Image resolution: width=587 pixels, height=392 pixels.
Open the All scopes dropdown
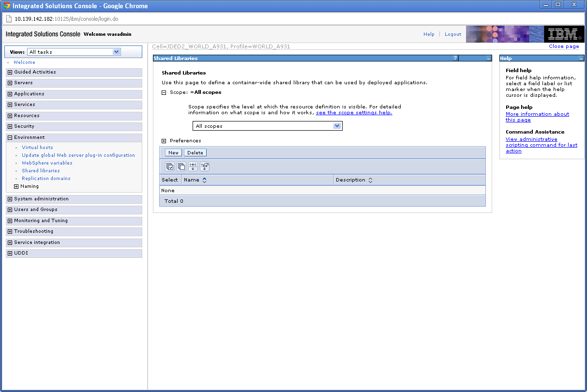tap(267, 126)
